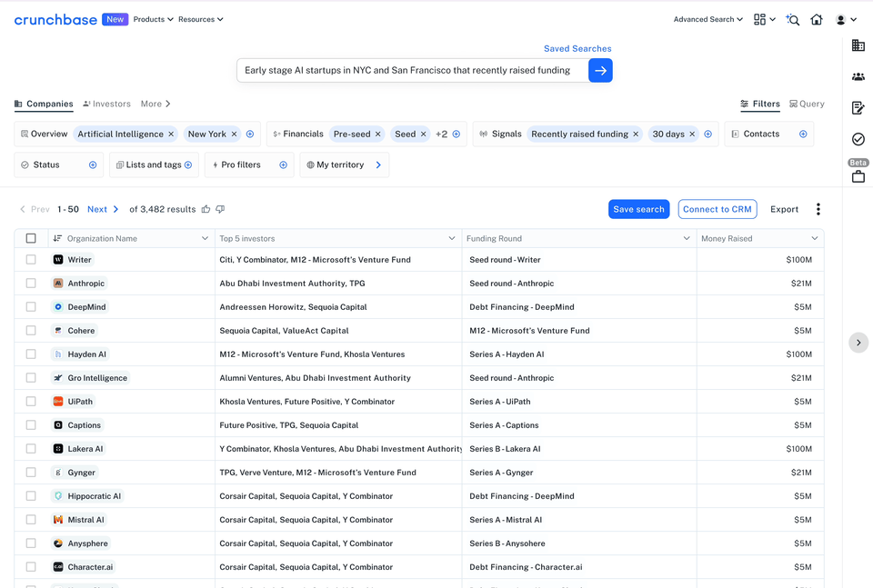Open the Resources dropdown menu

click(x=200, y=19)
